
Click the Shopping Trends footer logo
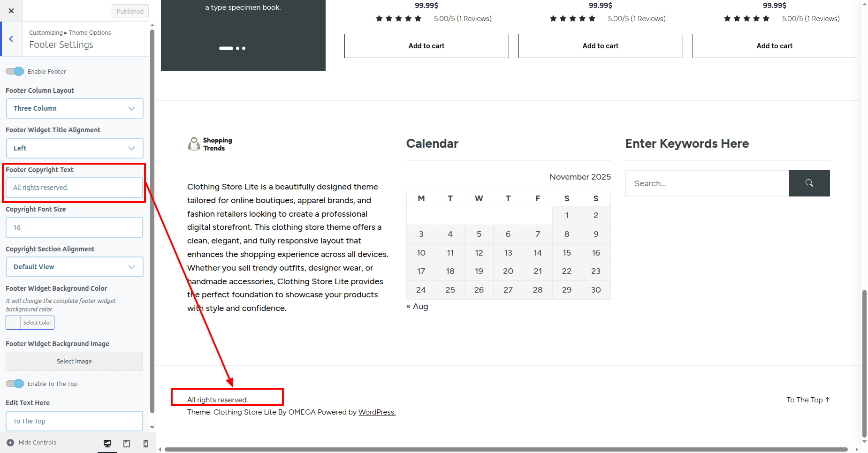pos(210,144)
